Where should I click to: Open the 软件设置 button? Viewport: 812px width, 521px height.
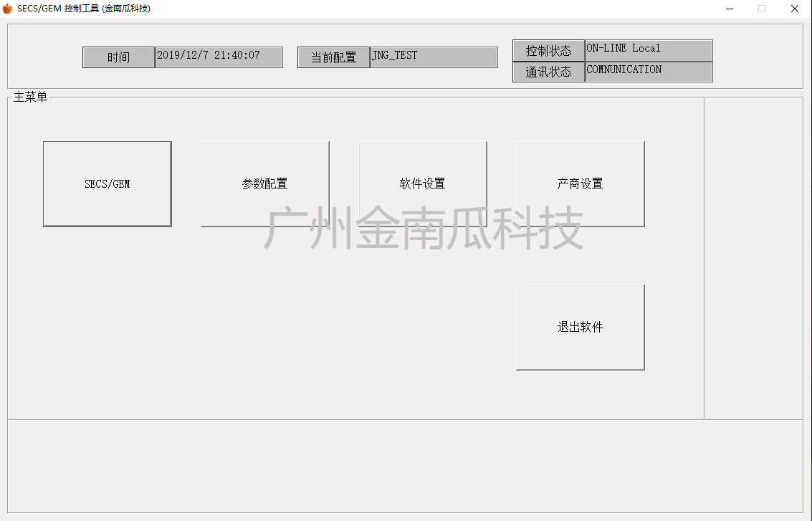(423, 184)
